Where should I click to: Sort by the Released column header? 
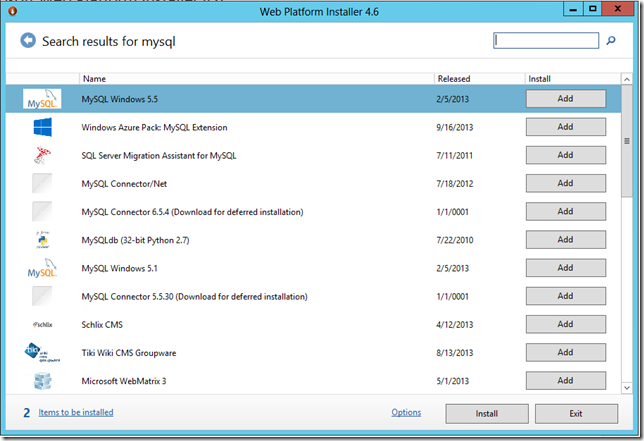click(480, 79)
